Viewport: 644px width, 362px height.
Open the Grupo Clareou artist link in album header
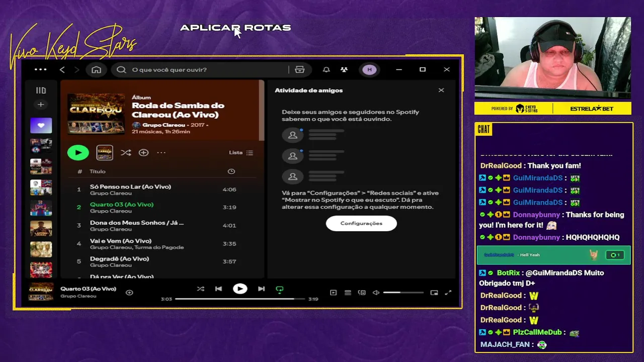pos(164,125)
